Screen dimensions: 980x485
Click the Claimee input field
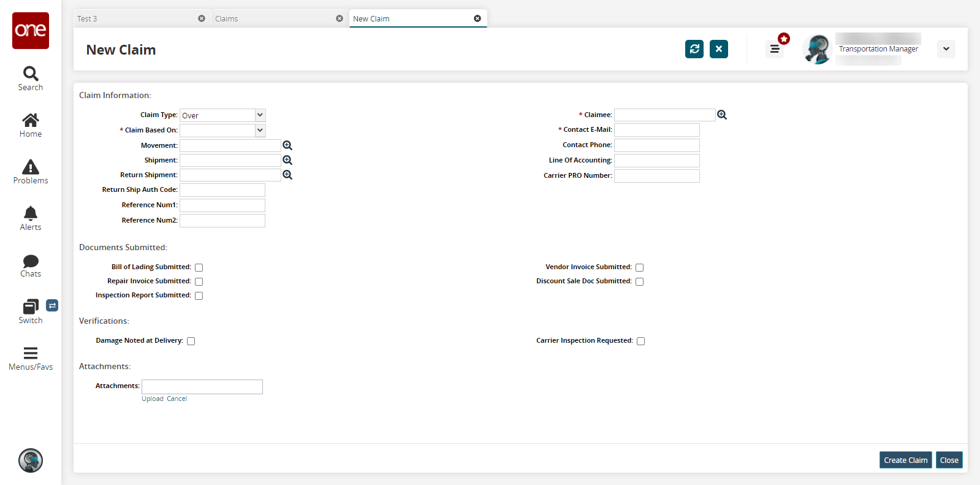tap(665, 115)
